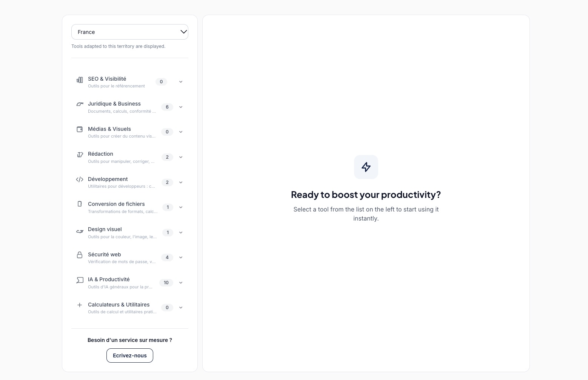Expand the Juridique & Business chevron
Viewport: 588px width, 380px height.
coord(181,107)
